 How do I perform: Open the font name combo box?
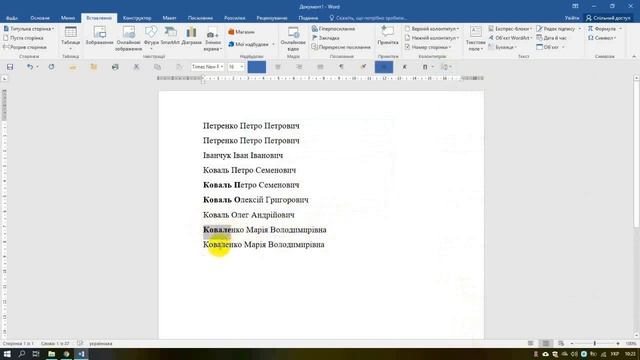[208, 67]
